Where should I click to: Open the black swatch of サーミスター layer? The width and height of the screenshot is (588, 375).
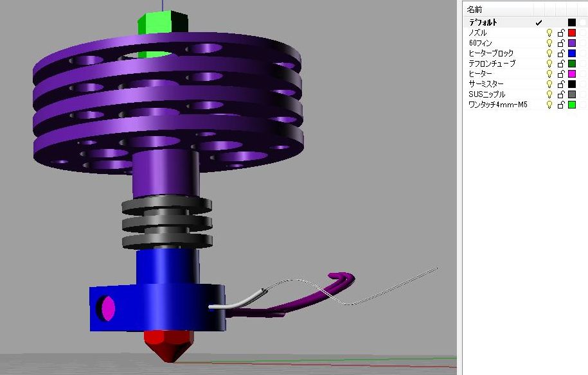571,84
